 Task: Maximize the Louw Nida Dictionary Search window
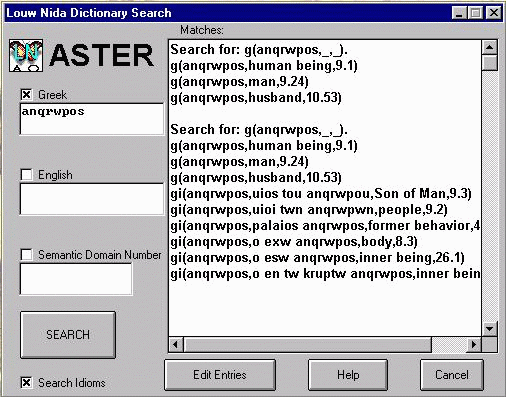[x=475, y=13]
